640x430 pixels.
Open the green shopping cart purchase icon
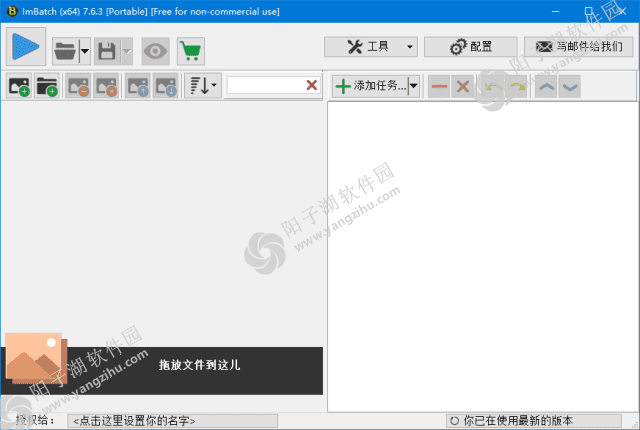click(x=191, y=51)
